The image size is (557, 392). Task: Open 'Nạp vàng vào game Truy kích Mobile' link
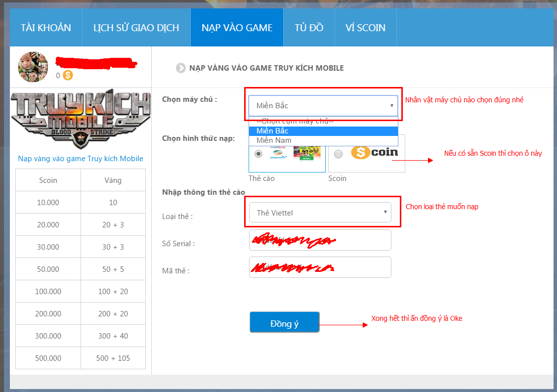pyautogui.click(x=81, y=159)
